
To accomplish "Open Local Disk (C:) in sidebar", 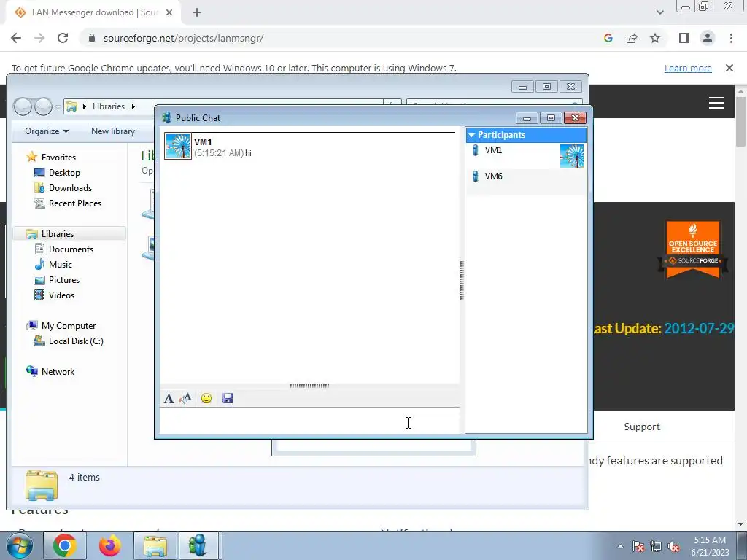I will pos(76,341).
